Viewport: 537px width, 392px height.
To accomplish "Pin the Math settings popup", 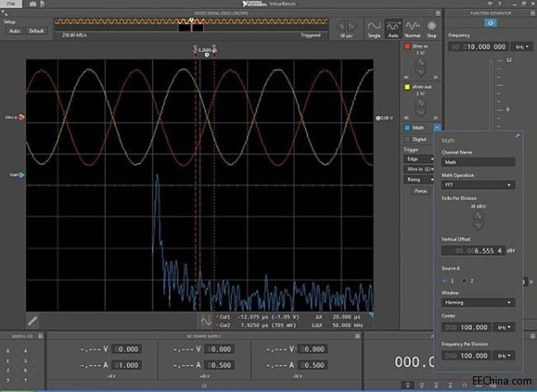I will click(x=517, y=136).
